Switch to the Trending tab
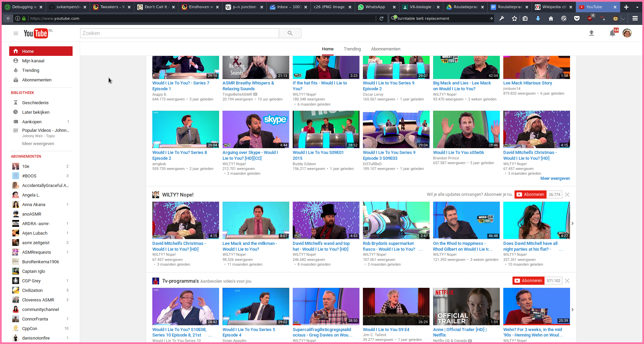Image resolution: width=644 pixels, height=344 pixels. pyautogui.click(x=352, y=49)
